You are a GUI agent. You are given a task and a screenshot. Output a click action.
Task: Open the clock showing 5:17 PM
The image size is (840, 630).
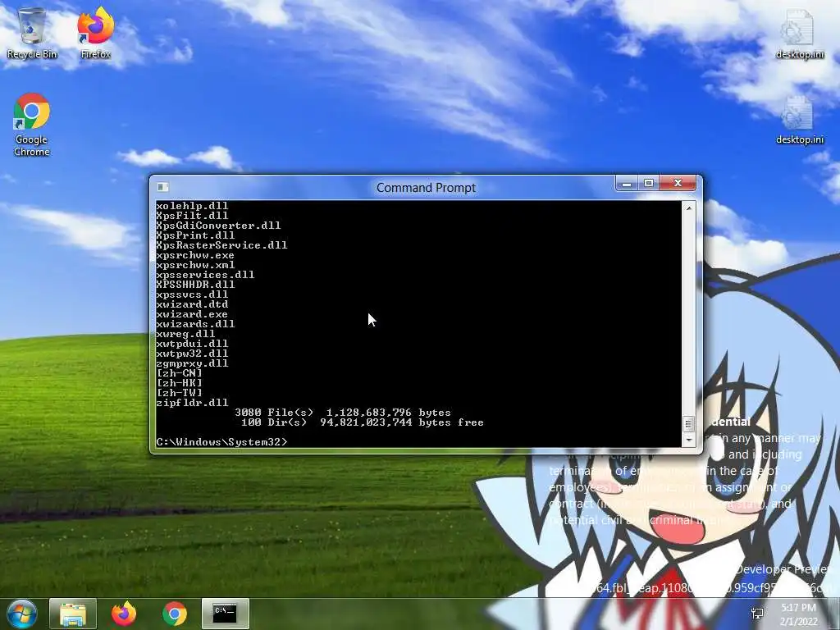[798, 608]
